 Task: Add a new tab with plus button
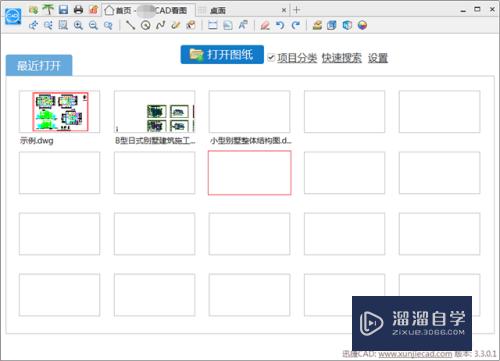296,10
